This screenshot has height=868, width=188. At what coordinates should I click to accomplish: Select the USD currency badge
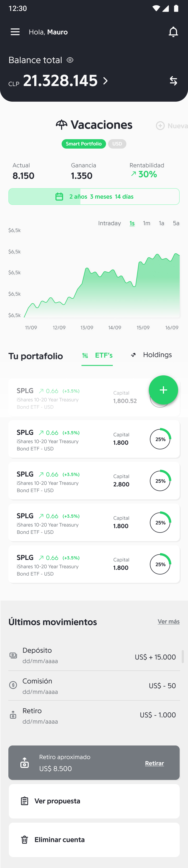coord(117,144)
